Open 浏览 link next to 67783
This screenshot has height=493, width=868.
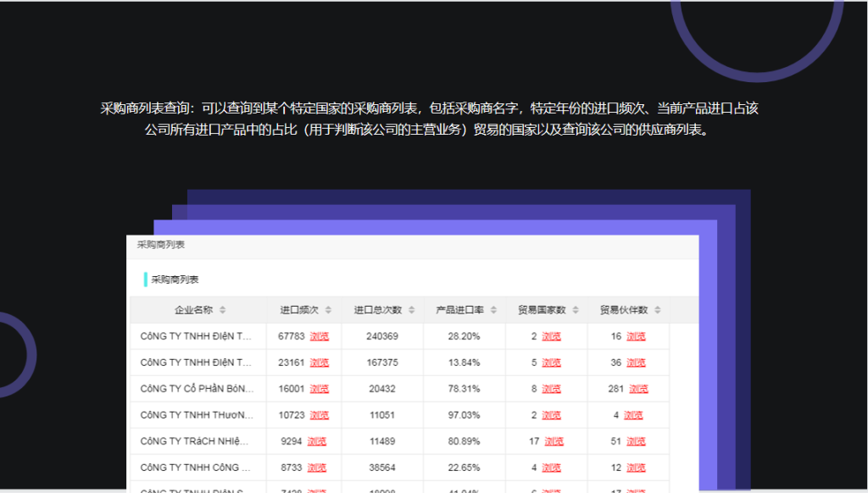(x=320, y=336)
